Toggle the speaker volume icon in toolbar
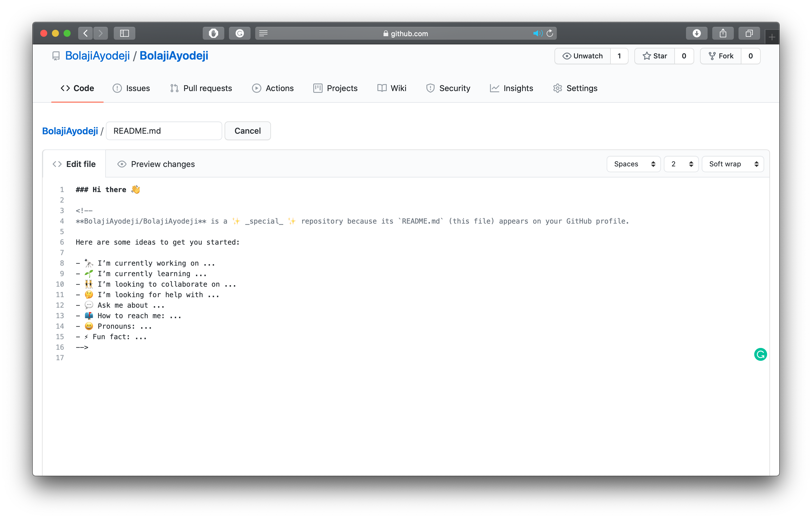 click(x=537, y=34)
